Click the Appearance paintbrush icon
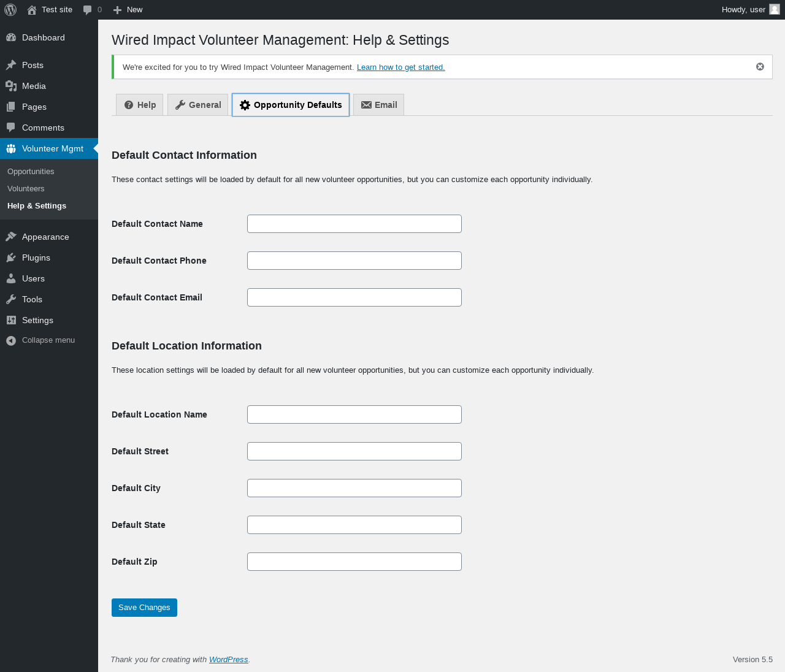The width and height of the screenshot is (785, 672). tap(11, 237)
